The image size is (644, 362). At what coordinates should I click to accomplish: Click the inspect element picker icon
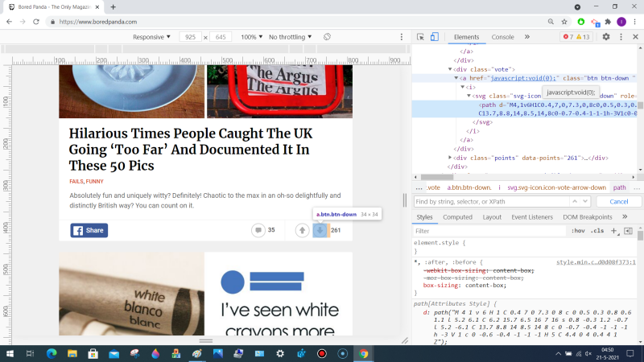[x=420, y=37]
